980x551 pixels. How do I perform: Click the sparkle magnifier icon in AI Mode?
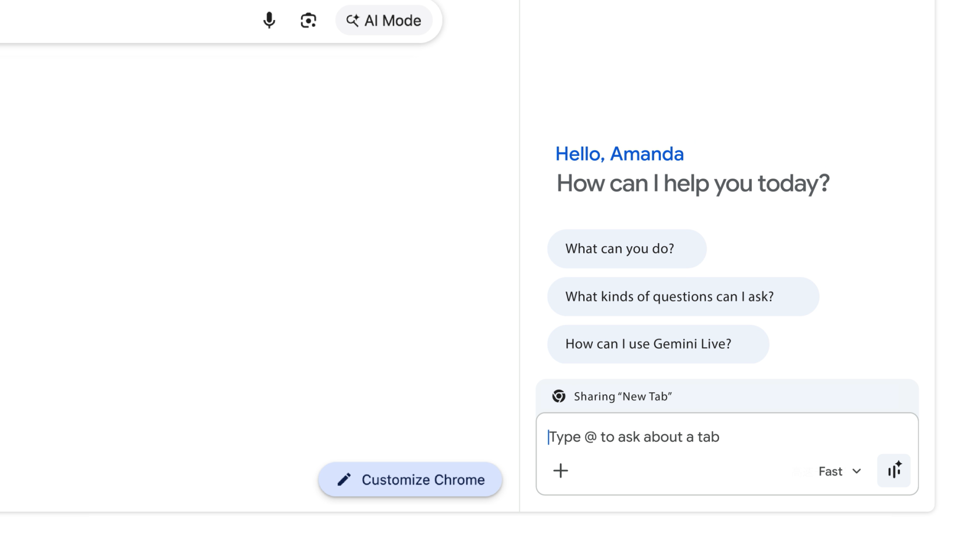click(x=352, y=20)
